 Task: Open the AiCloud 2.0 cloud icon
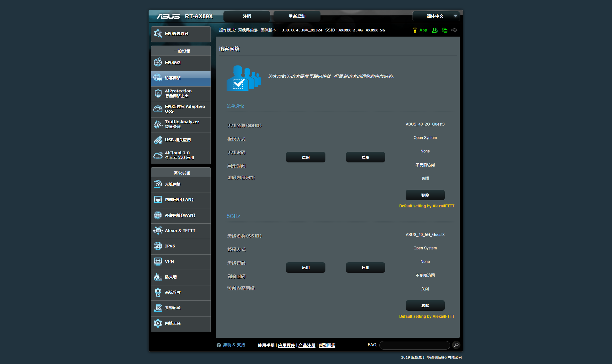pyautogui.click(x=158, y=155)
